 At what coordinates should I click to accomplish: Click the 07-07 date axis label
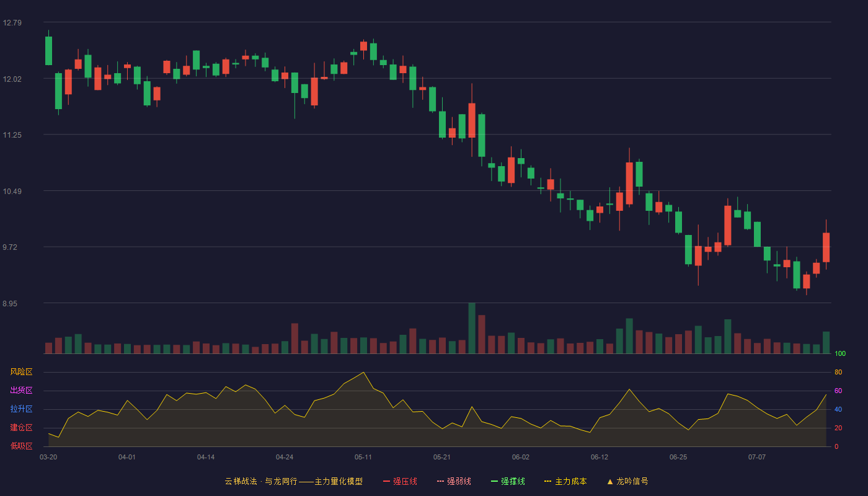click(x=757, y=457)
